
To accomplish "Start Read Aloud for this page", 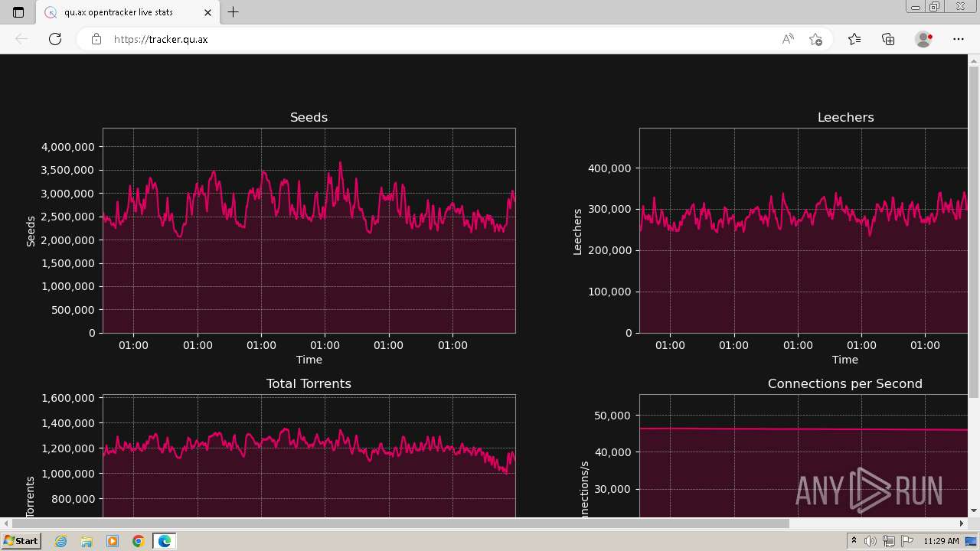I will 788,39.
